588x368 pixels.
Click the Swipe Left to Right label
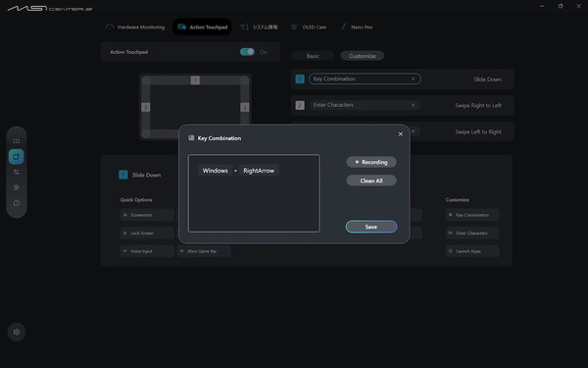tap(478, 131)
